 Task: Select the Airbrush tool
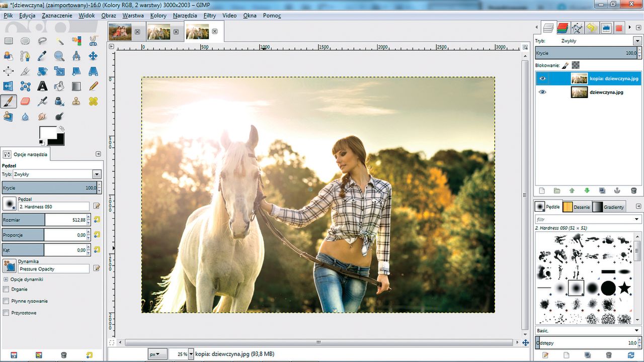tap(42, 102)
